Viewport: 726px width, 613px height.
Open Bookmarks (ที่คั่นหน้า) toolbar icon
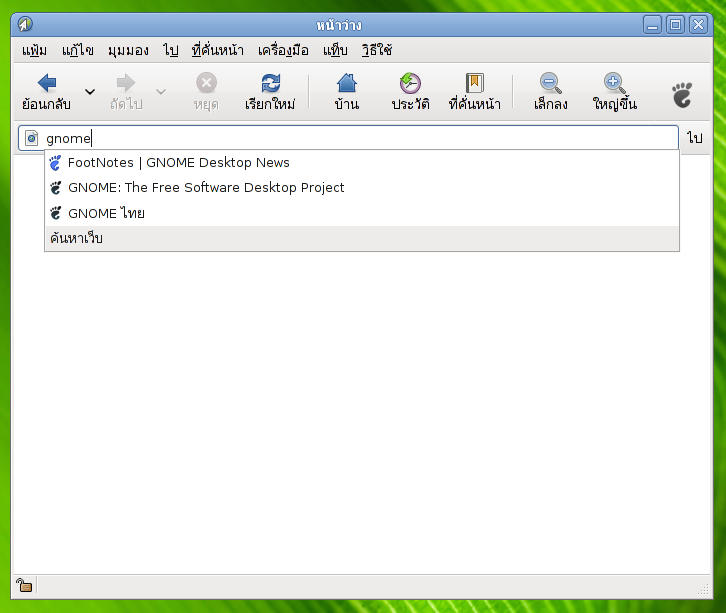475,83
